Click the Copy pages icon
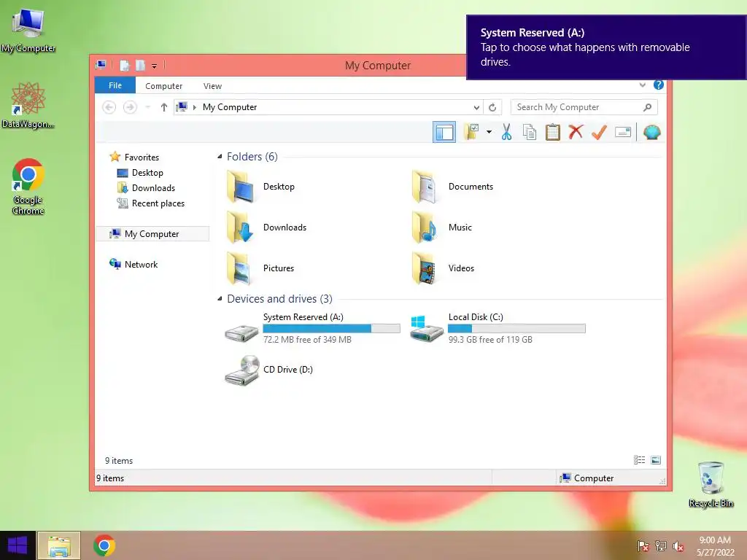This screenshot has height=560, width=747. (x=530, y=132)
